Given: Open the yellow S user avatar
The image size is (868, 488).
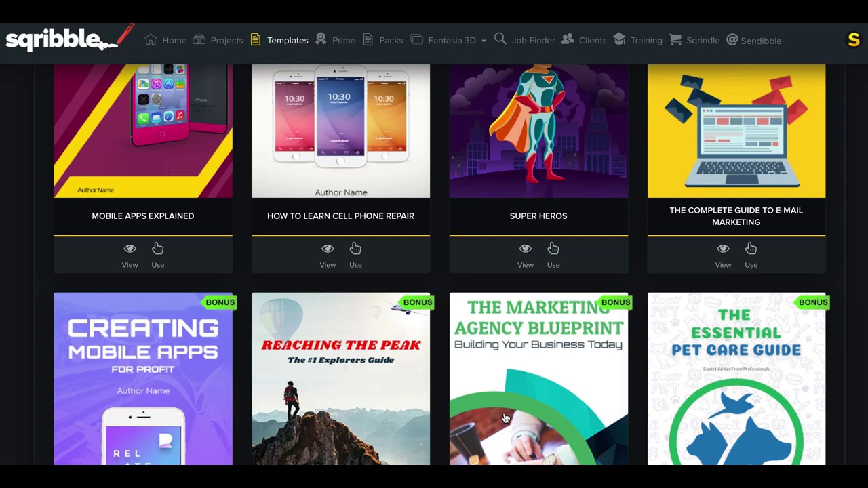Looking at the screenshot, I should coord(854,40).
